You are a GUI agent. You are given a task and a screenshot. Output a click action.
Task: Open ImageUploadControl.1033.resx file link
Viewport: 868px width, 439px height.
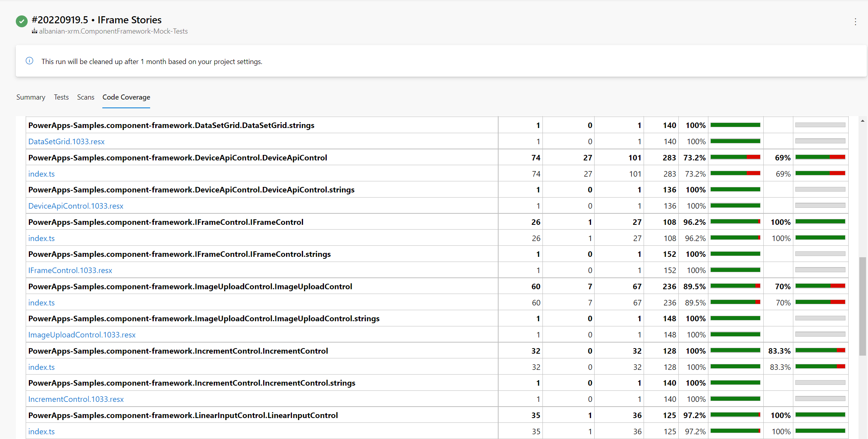pyautogui.click(x=82, y=335)
